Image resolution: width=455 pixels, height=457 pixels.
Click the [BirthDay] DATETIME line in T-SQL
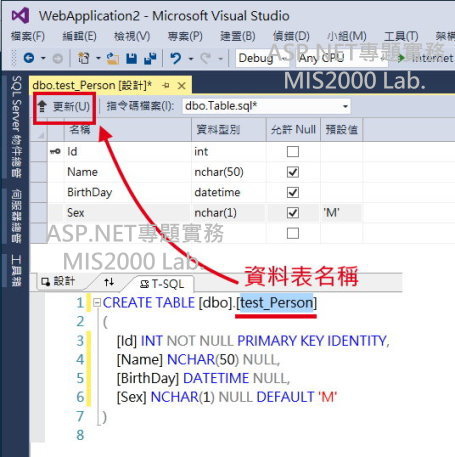tap(203, 378)
